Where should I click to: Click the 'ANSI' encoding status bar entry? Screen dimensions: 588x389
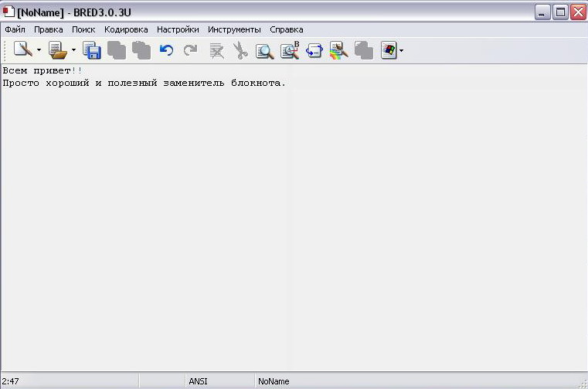coord(198,381)
